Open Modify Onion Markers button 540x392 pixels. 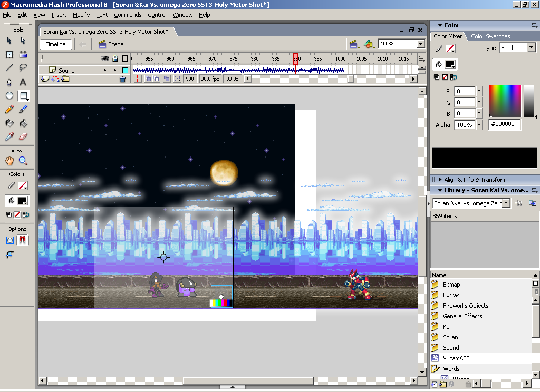(177, 79)
